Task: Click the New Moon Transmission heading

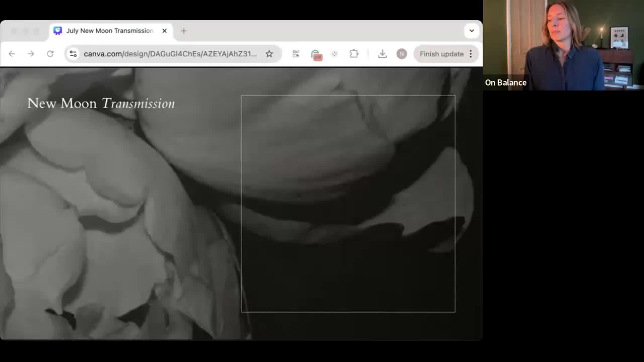Action: 101,103
